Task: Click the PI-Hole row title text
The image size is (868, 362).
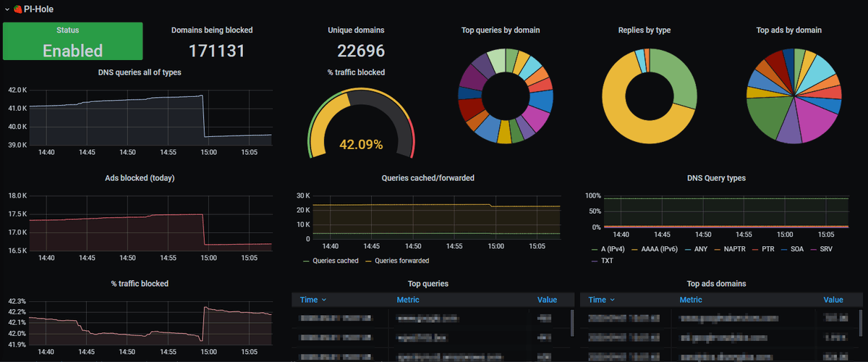Action: (38, 9)
